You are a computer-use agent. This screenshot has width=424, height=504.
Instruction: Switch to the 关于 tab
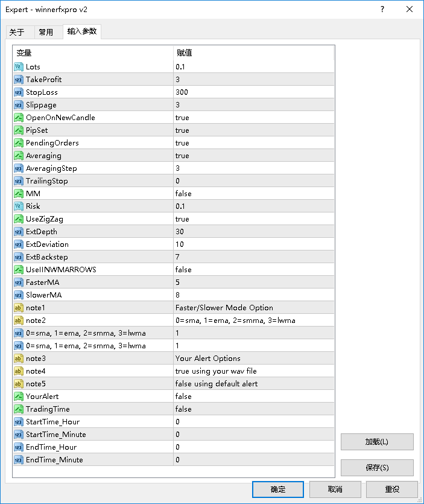click(17, 32)
